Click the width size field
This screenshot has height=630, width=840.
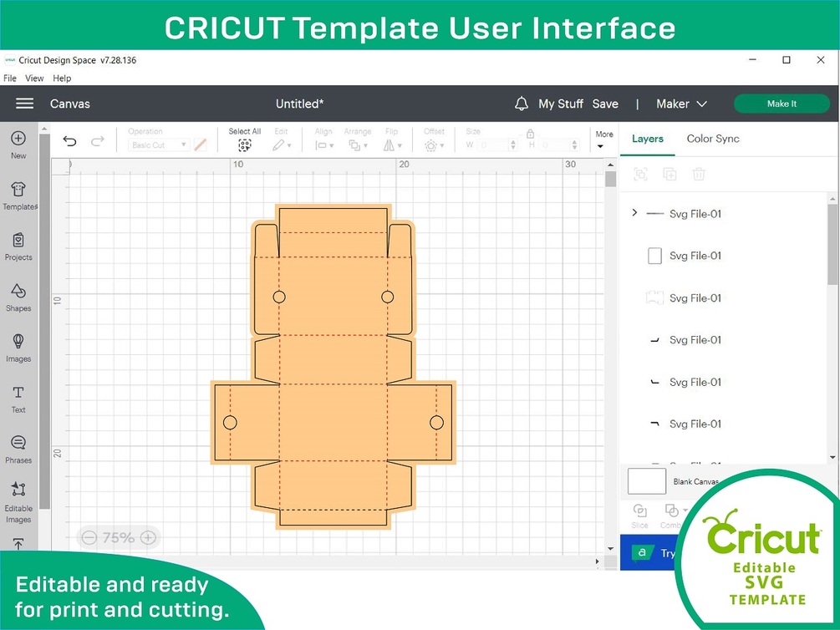pos(492,145)
